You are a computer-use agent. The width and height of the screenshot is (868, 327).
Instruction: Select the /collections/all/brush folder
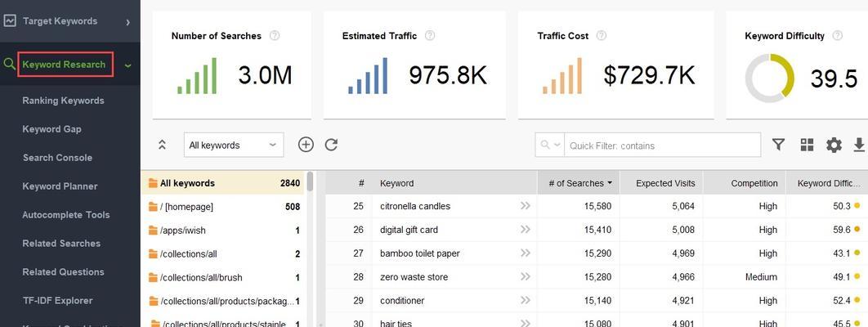pos(224,278)
